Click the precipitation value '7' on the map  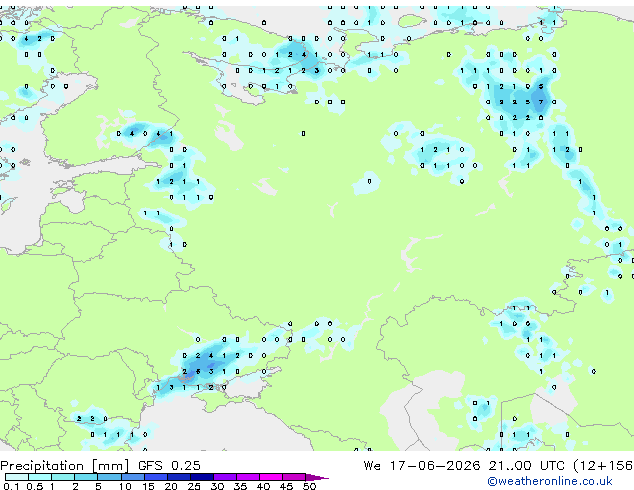pos(541,102)
